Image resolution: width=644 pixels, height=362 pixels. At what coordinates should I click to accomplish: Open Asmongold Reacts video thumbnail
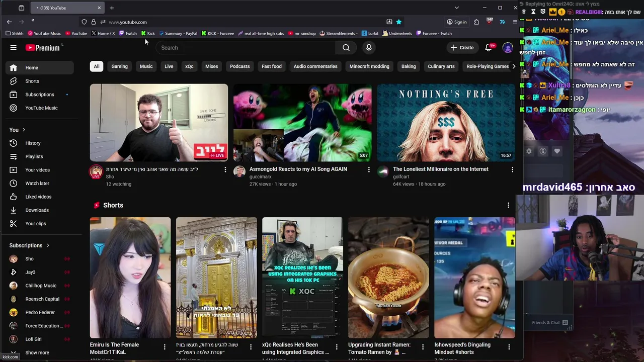pos(302,123)
